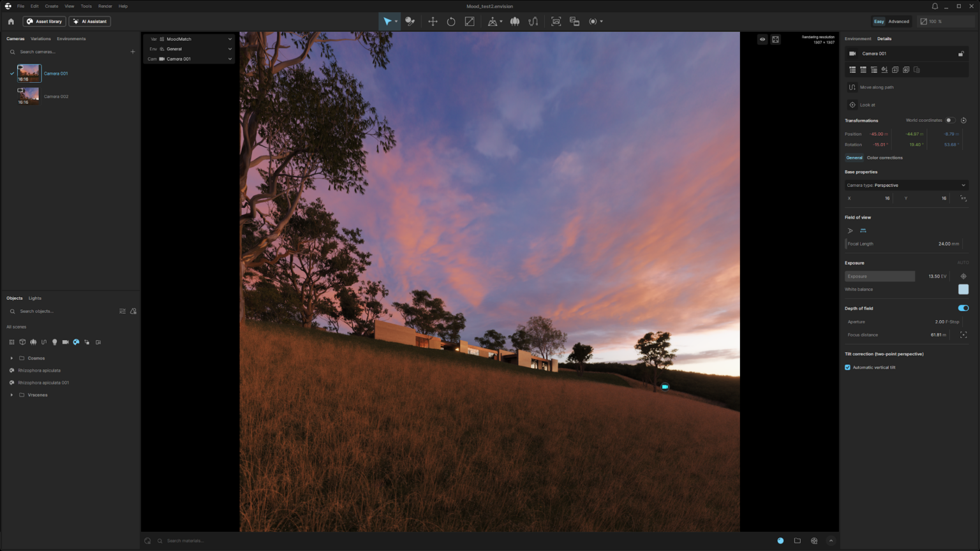Open the Asset library

tap(44, 21)
